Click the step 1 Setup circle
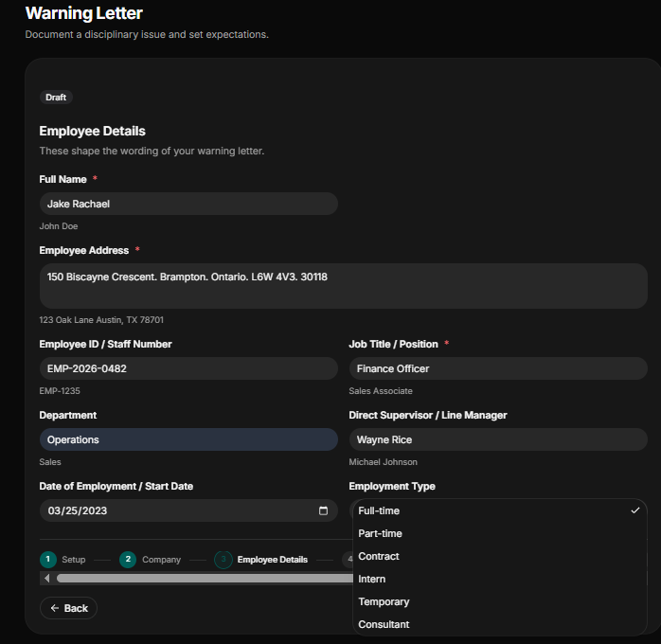 48,560
